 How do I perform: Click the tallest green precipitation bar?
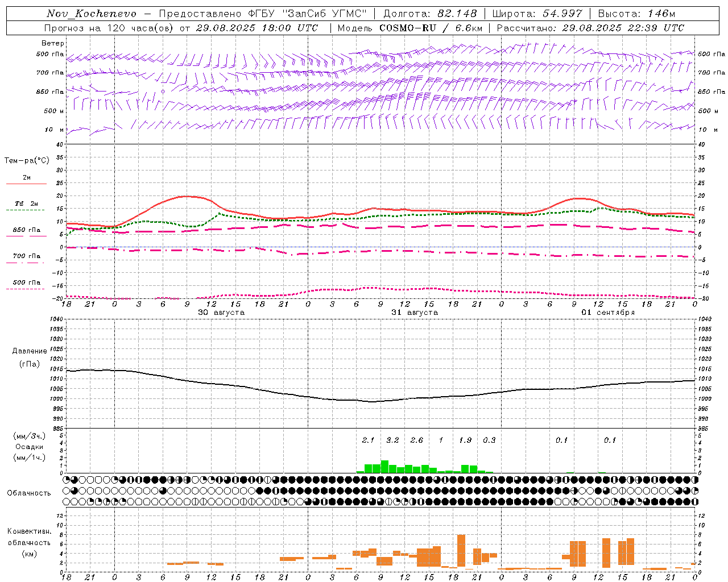tap(384, 467)
